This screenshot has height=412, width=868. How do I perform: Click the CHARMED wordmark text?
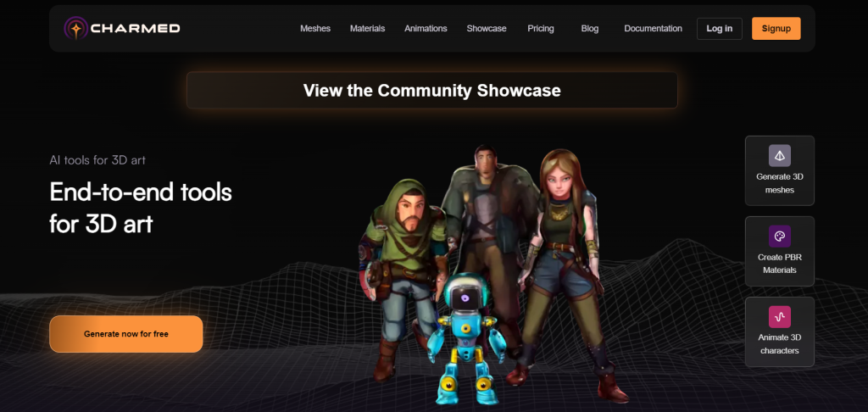[x=137, y=29]
